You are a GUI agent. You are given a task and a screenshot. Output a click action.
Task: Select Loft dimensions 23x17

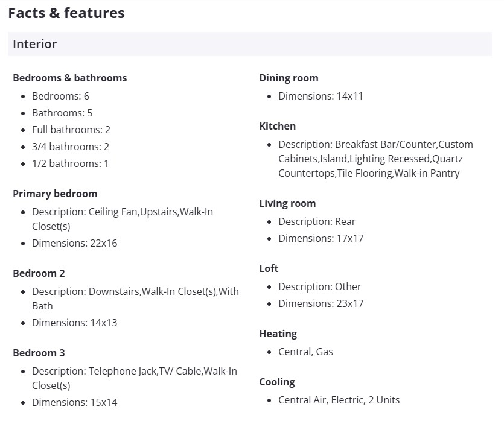[321, 303]
